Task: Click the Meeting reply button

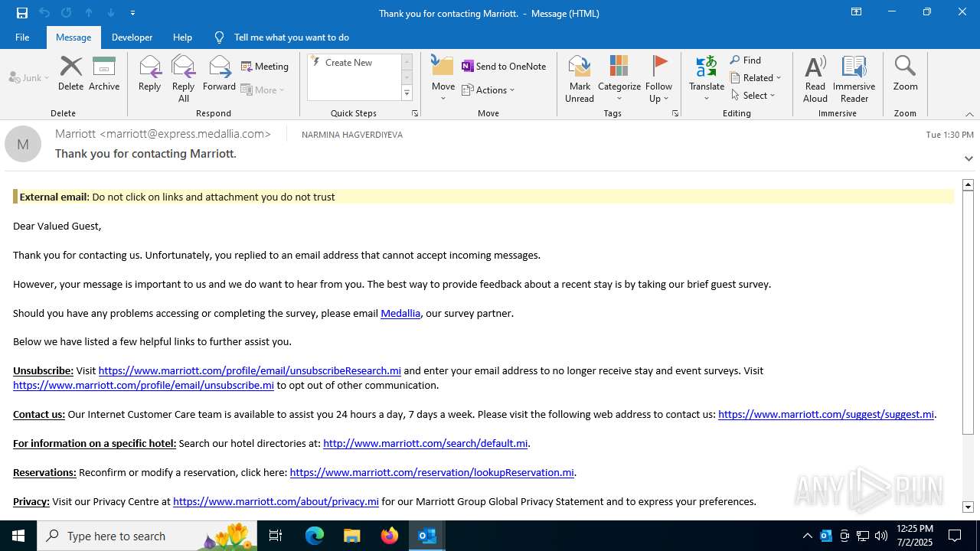Action: [265, 67]
